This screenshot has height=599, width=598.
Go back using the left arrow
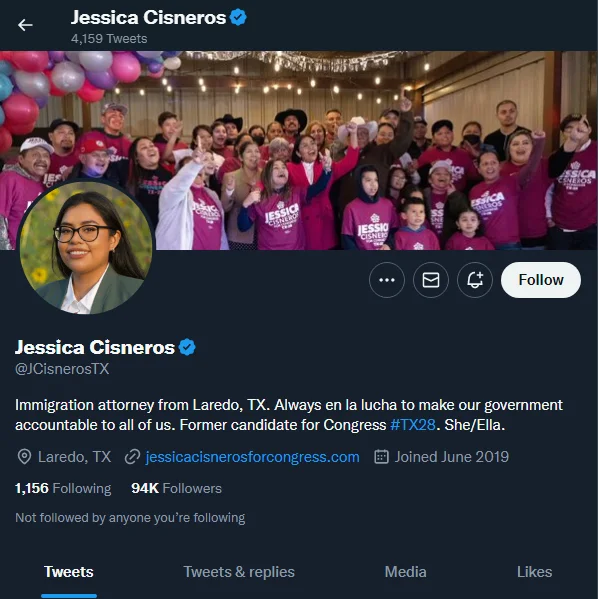click(x=25, y=25)
